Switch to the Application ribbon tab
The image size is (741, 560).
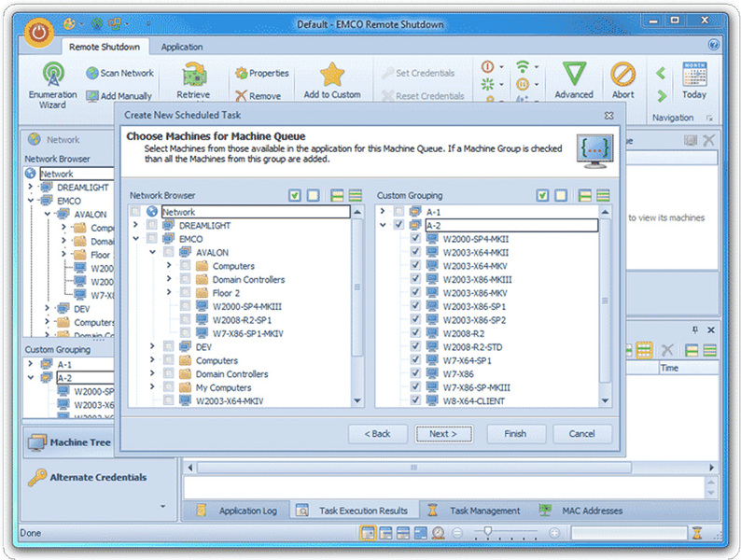point(181,47)
